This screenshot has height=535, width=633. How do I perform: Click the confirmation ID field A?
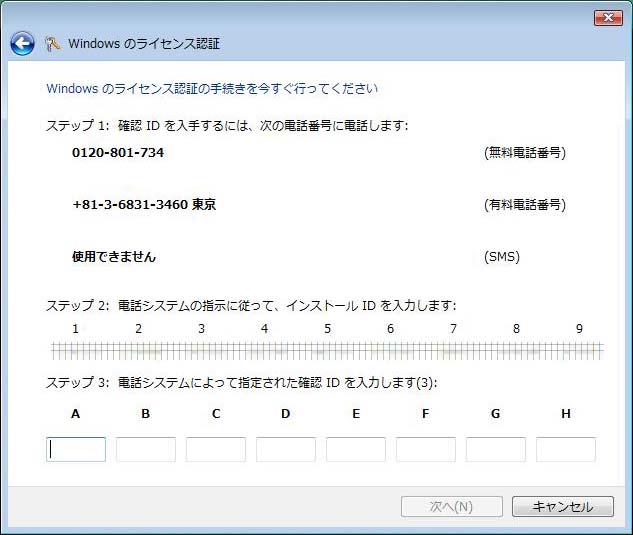pyautogui.click(x=76, y=449)
